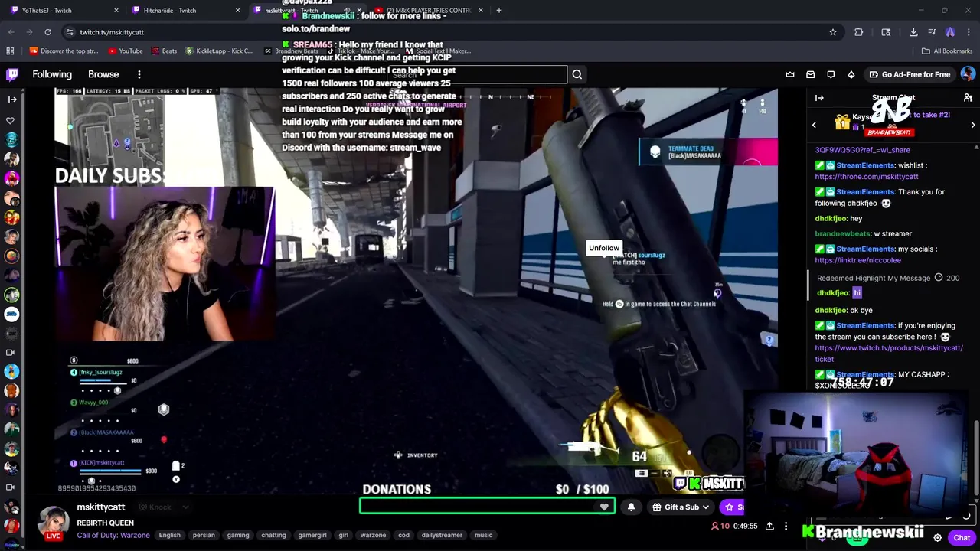Switch to YoThatsEJ - Twitch browser tab
Image resolution: width=980 pixels, height=551 pixels.
pyautogui.click(x=64, y=10)
